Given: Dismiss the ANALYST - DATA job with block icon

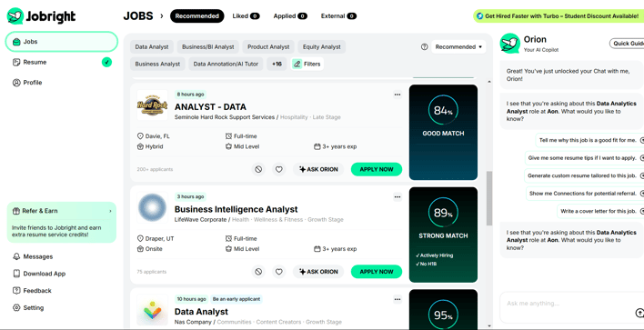Looking at the screenshot, I should click(258, 169).
